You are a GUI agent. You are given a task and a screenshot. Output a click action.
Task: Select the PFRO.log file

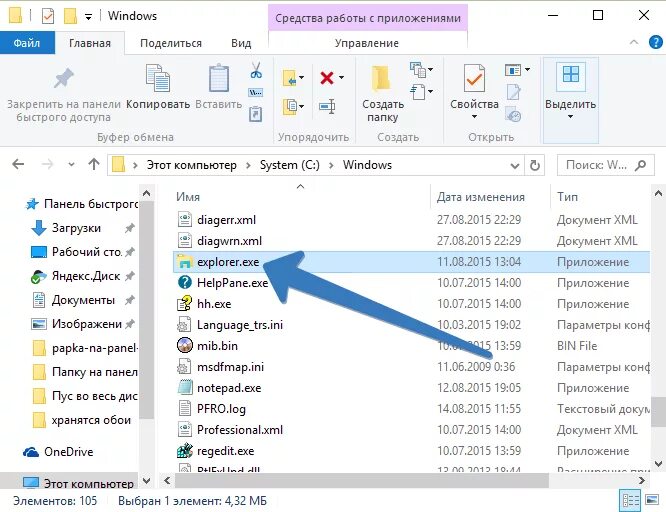tap(221, 409)
